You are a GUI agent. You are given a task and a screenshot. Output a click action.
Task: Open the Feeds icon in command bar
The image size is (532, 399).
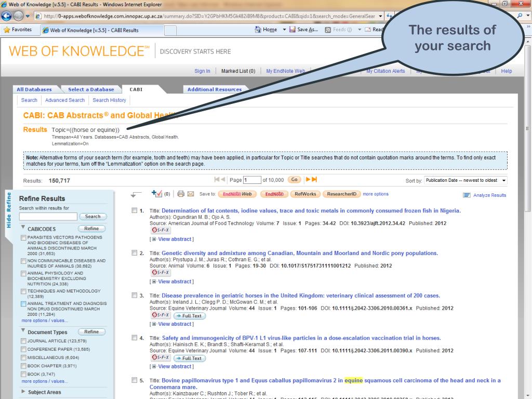[328, 30]
